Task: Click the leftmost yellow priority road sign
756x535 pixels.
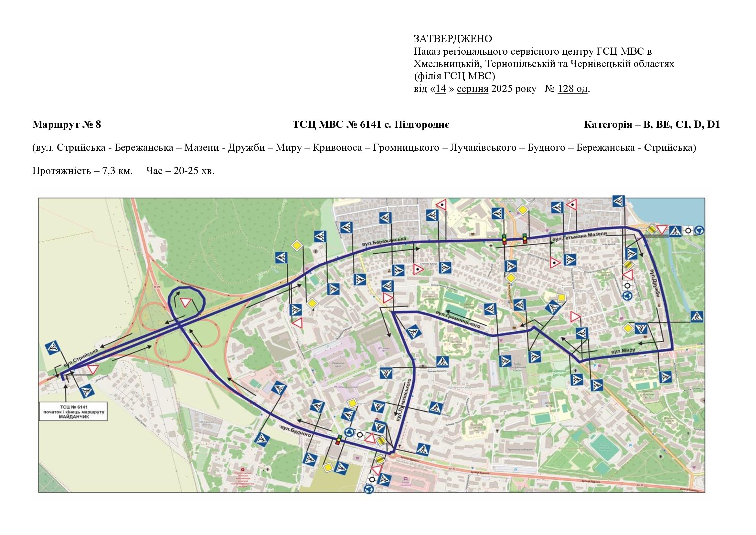Action: coord(297,246)
